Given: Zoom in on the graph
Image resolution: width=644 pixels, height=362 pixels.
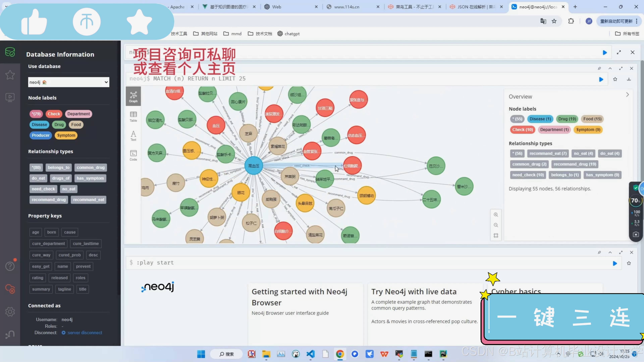Looking at the screenshot, I should 496,215.
